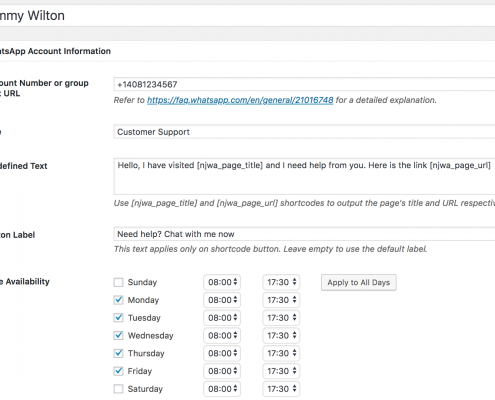The width and height of the screenshot is (495, 400).
Task: Click the Thursday day label
Action: (146, 353)
